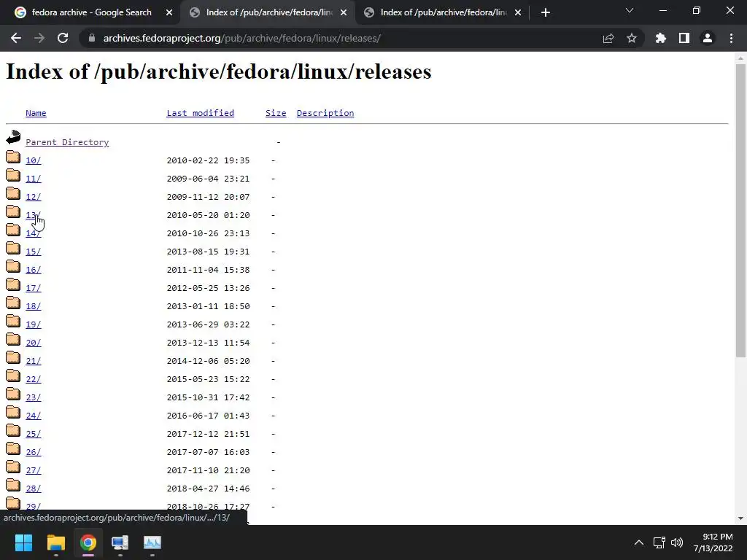Open the 17/ directory link
The width and height of the screenshot is (747, 560).
tap(34, 288)
